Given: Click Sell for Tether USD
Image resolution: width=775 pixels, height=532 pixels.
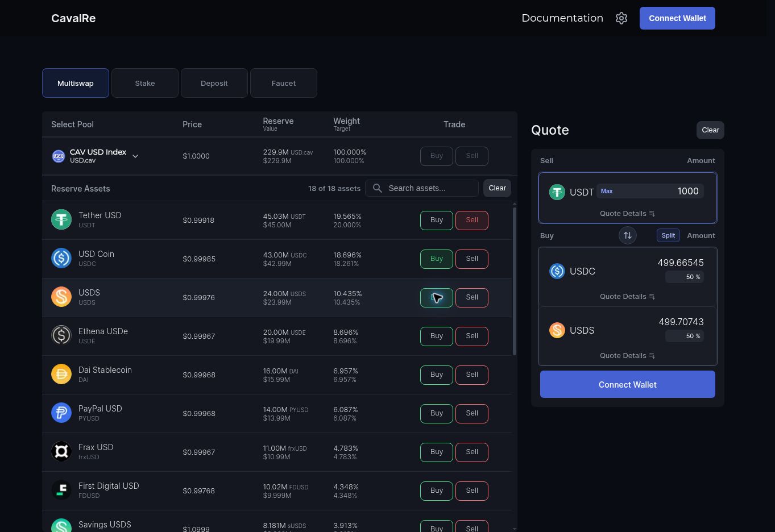Looking at the screenshot, I should [472, 220].
